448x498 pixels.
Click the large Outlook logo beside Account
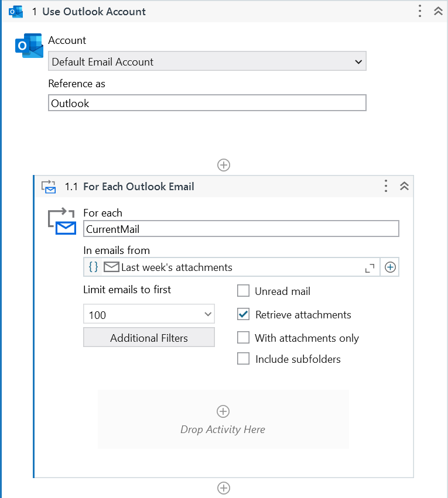(29, 46)
